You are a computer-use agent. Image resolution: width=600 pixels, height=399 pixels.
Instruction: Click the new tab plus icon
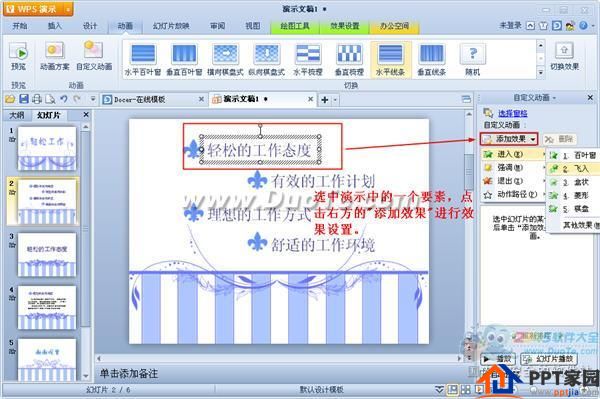pyautogui.click(x=325, y=100)
